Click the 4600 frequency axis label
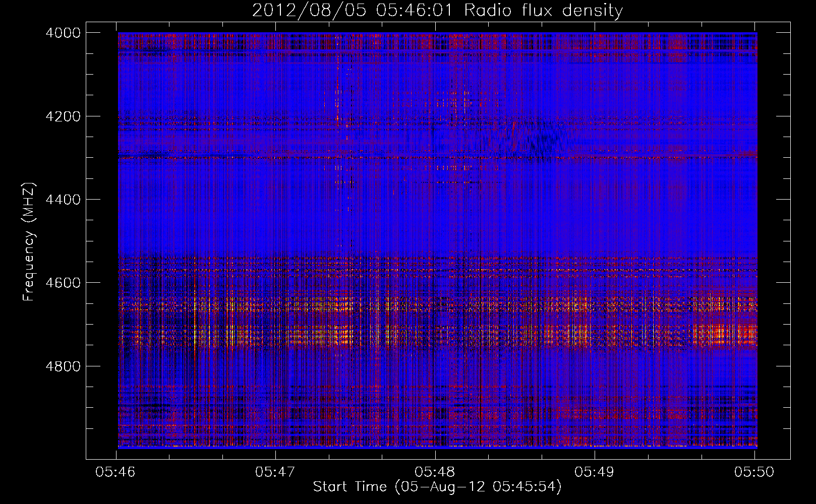816x504 pixels. pyautogui.click(x=63, y=283)
